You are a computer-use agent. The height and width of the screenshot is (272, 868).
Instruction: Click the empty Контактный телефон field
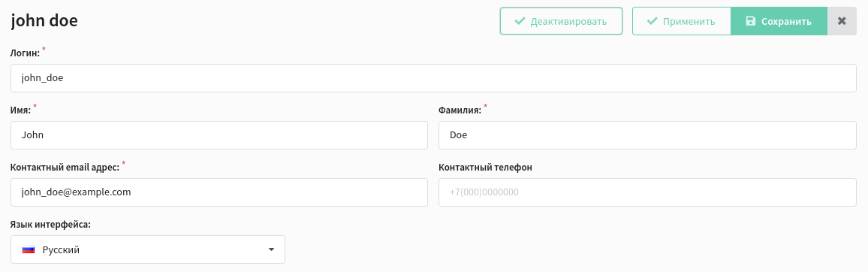click(648, 192)
